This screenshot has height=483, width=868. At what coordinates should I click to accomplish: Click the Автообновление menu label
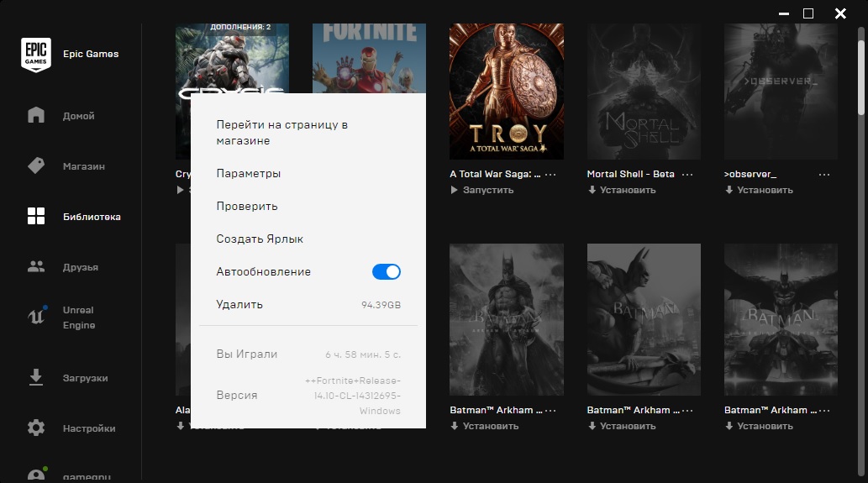264,271
